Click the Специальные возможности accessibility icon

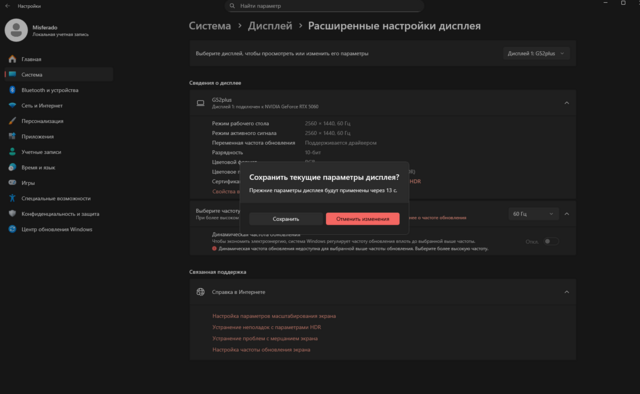12,198
